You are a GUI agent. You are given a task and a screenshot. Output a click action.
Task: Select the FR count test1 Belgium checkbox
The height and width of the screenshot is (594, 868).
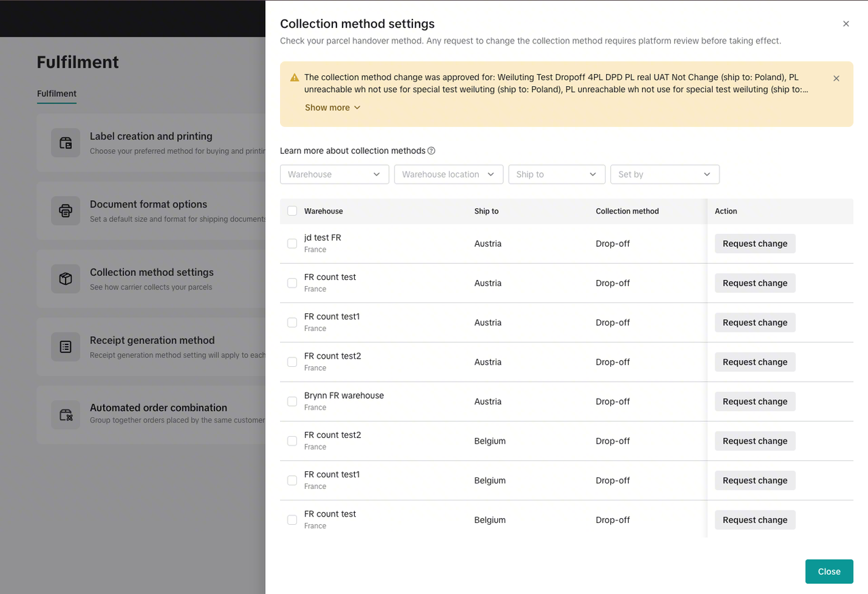[292, 480]
